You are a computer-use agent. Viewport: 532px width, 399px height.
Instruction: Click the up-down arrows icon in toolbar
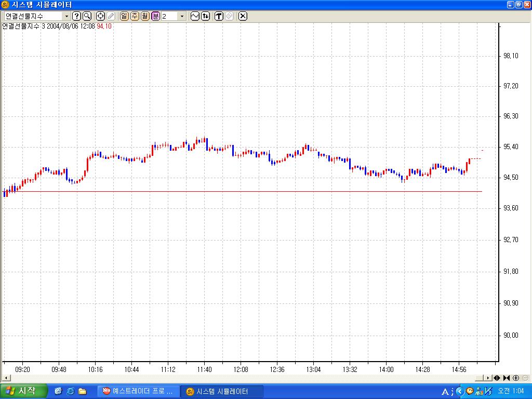click(x=206, y=16)
